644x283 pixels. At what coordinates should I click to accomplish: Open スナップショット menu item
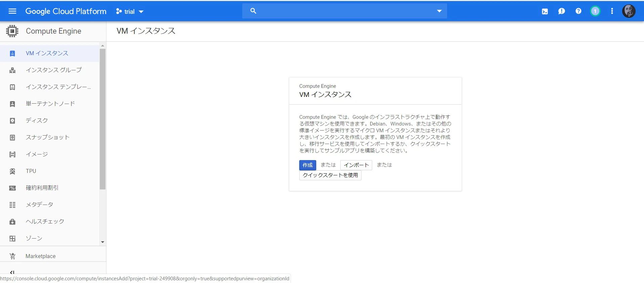[x=50, y=137]
